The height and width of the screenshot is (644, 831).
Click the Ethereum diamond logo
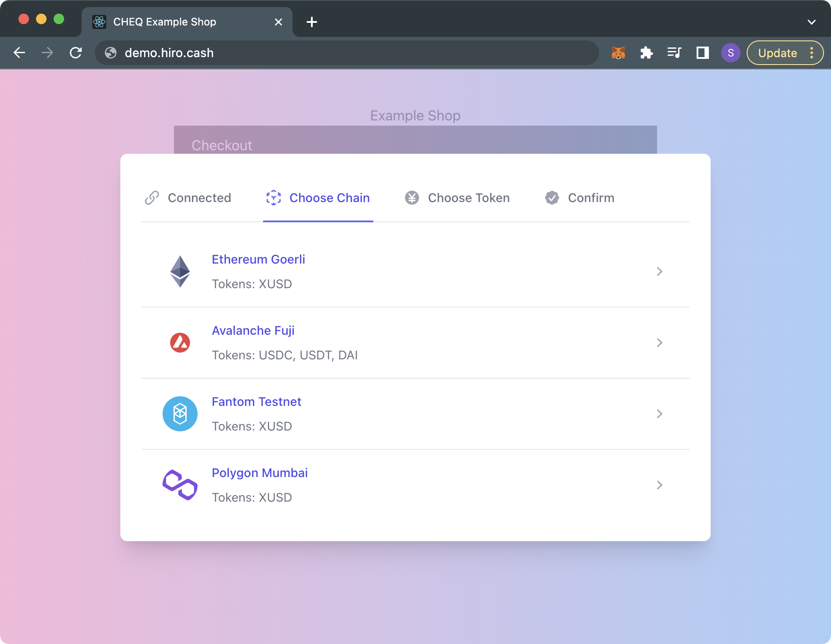180,271
